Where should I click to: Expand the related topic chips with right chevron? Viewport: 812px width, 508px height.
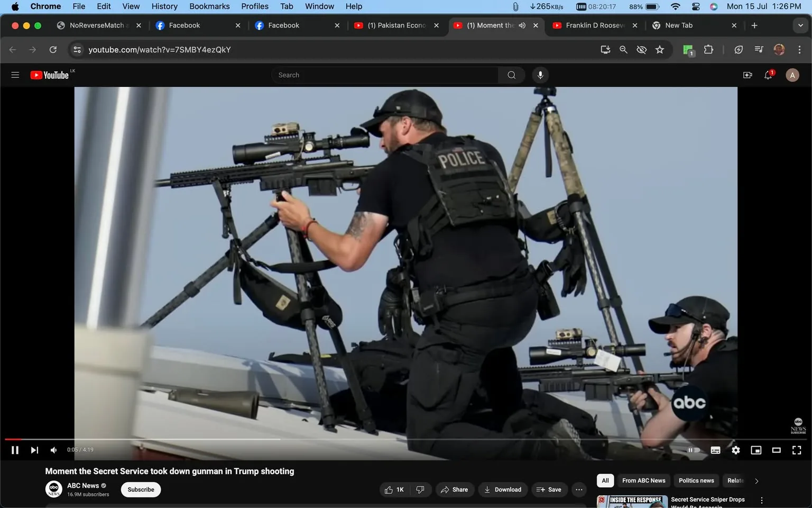tap(756, 481)
